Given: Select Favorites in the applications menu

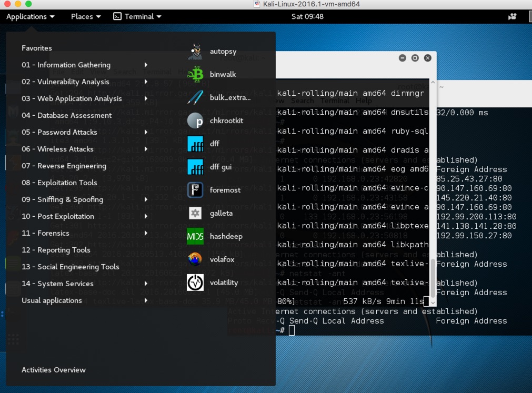Looking at the screenshot, I should [37, 48].
